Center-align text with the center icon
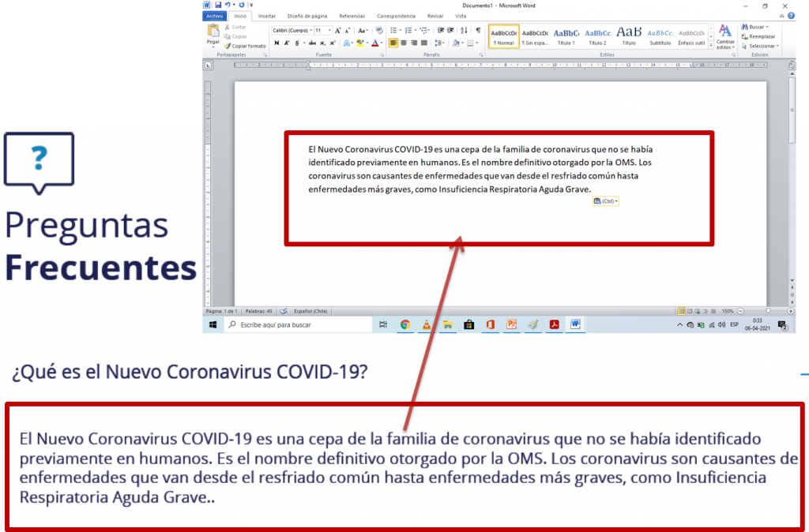Image resolution: width=809 pixels, height=532 pixels. pos(404,43)
